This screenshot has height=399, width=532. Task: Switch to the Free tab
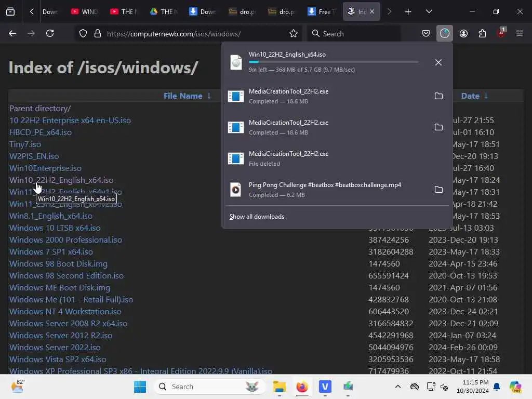click(x=321, y=11)
